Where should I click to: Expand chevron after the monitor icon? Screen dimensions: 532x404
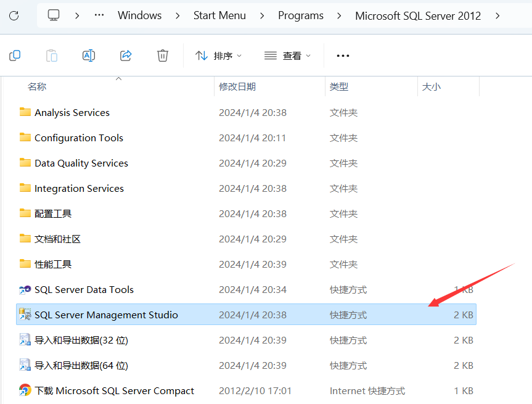pyautogui.click(x=77, y=15)
